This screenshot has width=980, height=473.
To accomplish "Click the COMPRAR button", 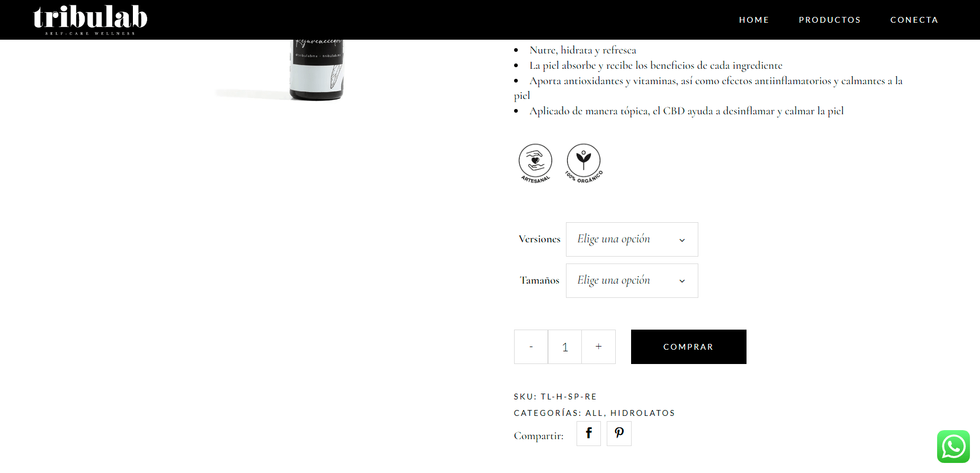I will (688, 347).
